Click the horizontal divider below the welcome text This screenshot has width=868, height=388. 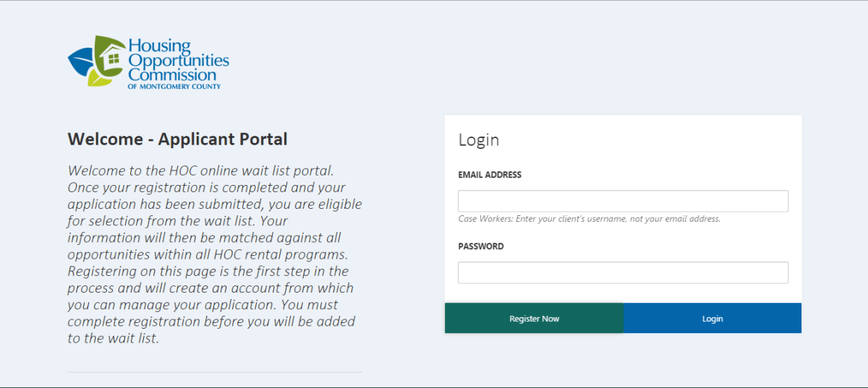point(215,372)
